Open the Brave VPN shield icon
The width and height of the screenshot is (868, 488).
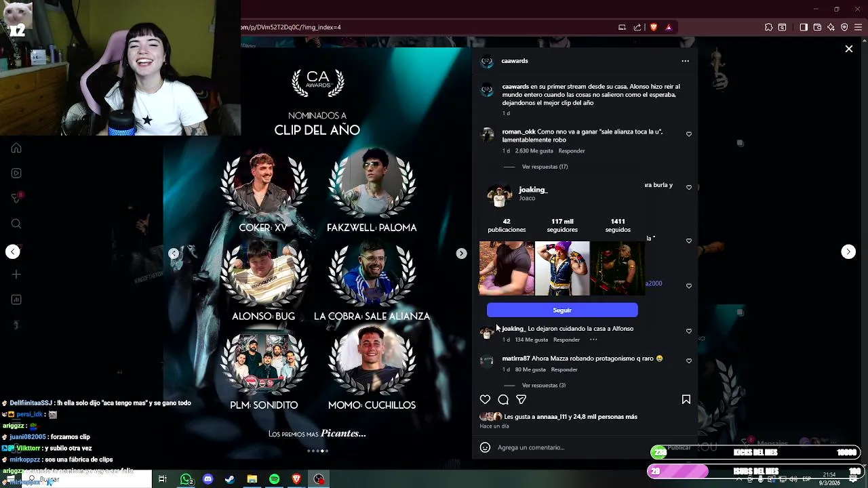(x=844, y=27)
